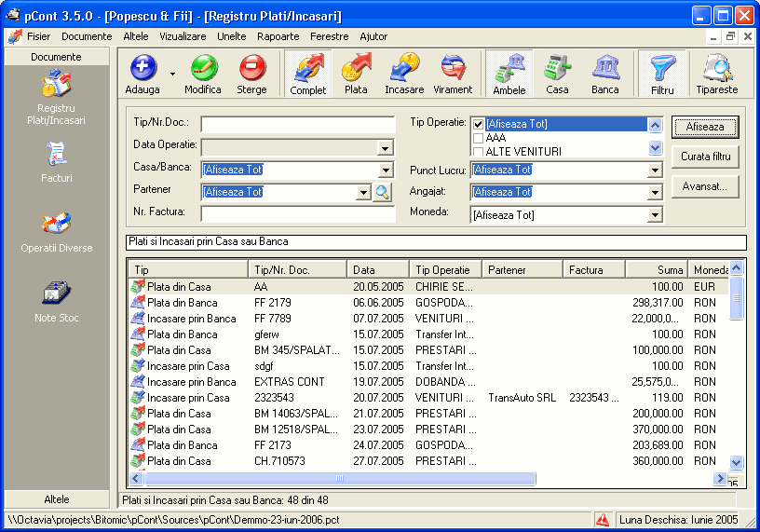This screenshot has height=532, width=760.
Task: Click the Adauga toolbar icon
Action: click(x=142, y=69)
